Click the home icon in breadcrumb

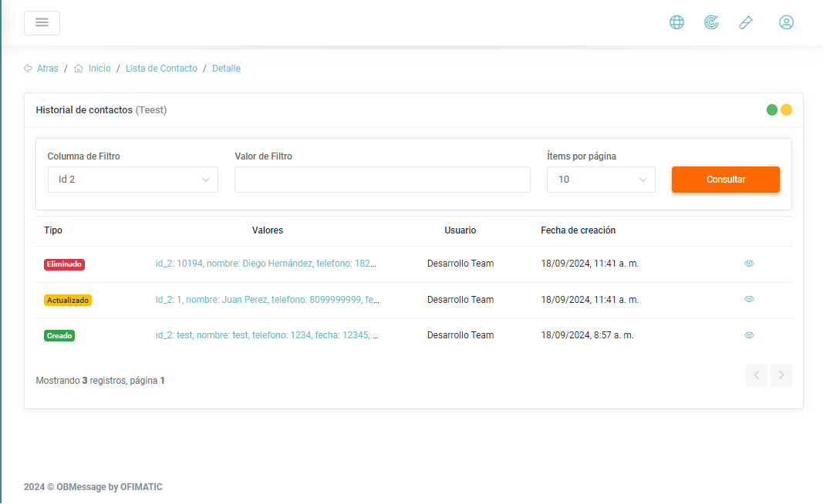click(x=79, y=69)
